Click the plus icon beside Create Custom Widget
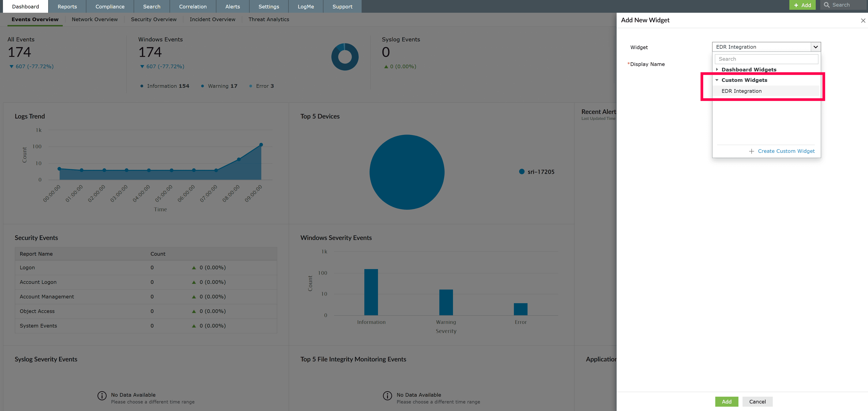Viewport: 868px width, 411px height. pyautogui.click(x=752, y=151)
